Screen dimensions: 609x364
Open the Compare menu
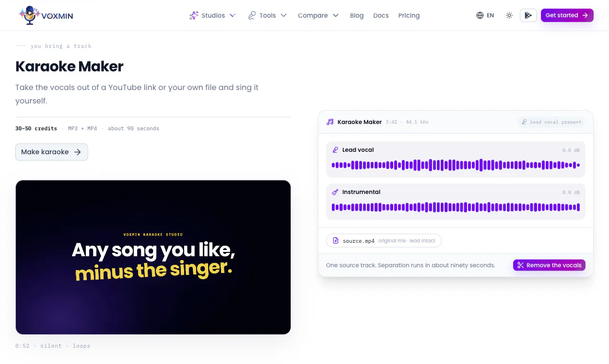318,15
